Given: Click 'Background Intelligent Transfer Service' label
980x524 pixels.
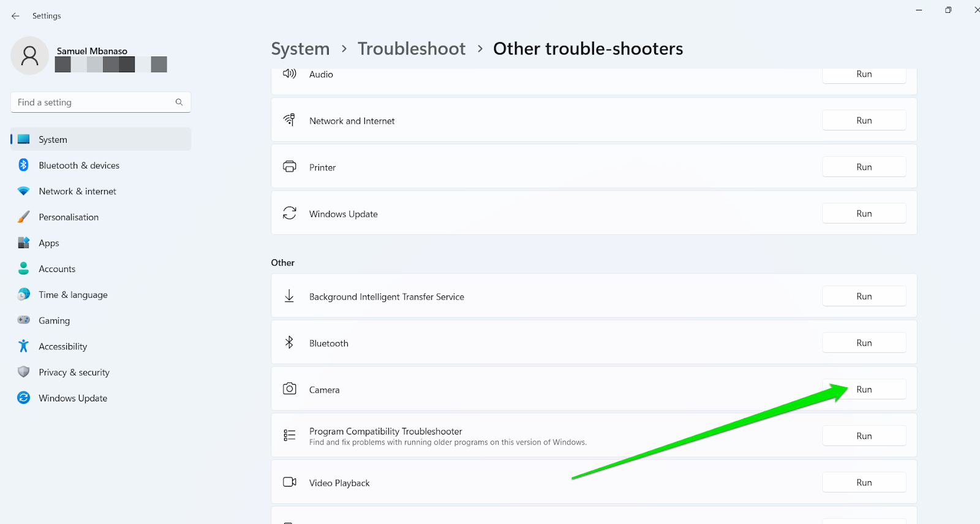Looking at the screenshot, I should [x=386, y=297].
